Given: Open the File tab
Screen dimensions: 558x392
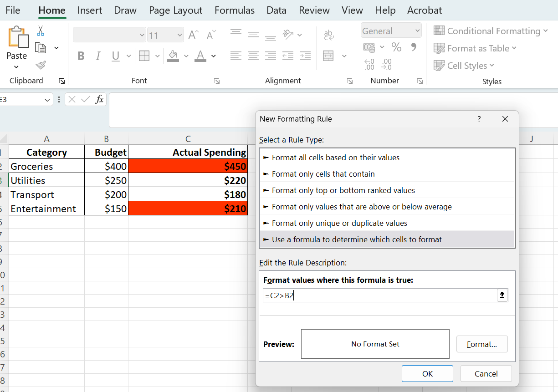Looking at the screenshot, I should [13, 10].
